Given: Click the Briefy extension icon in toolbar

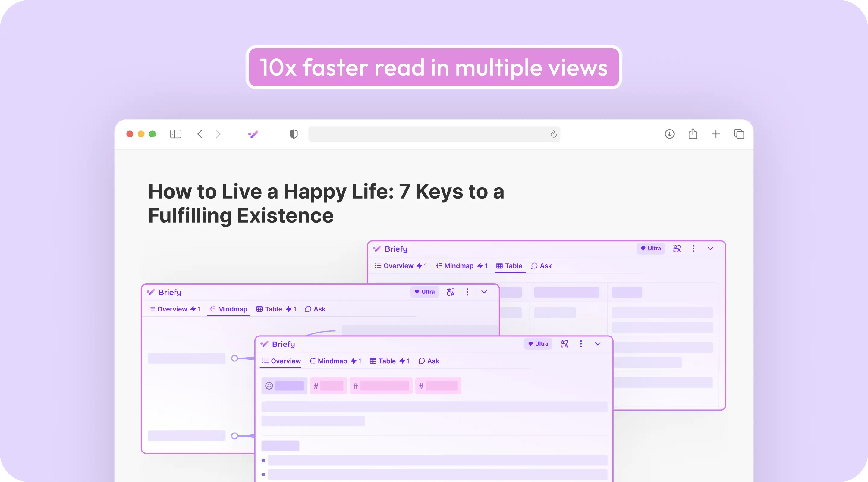Looking at the screenshot, I should point(253,134).
